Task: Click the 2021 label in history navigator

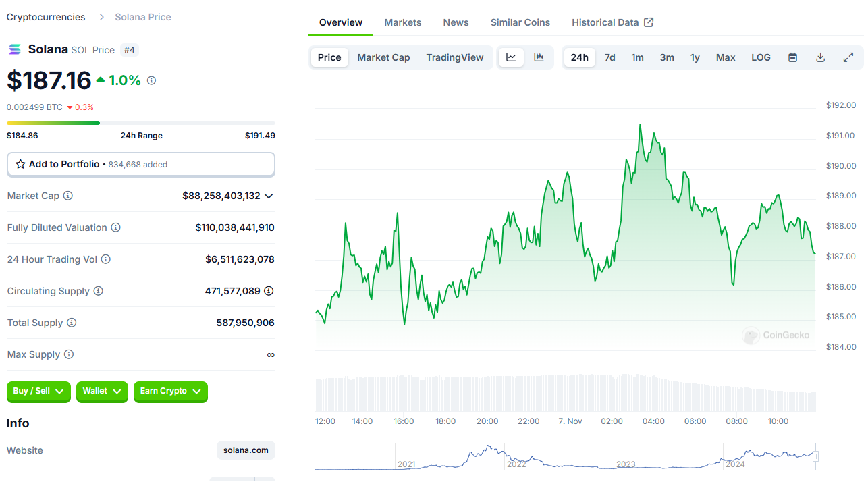Action: (x=407, y=464)
